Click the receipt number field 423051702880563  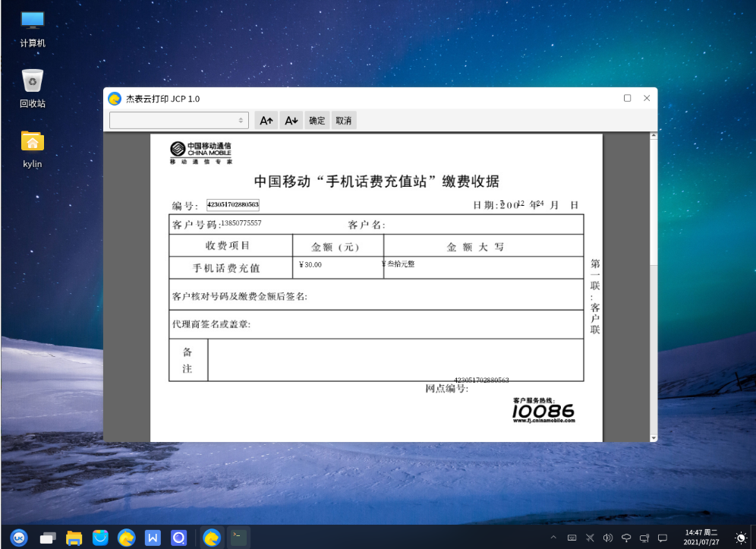tap(233, 204)
